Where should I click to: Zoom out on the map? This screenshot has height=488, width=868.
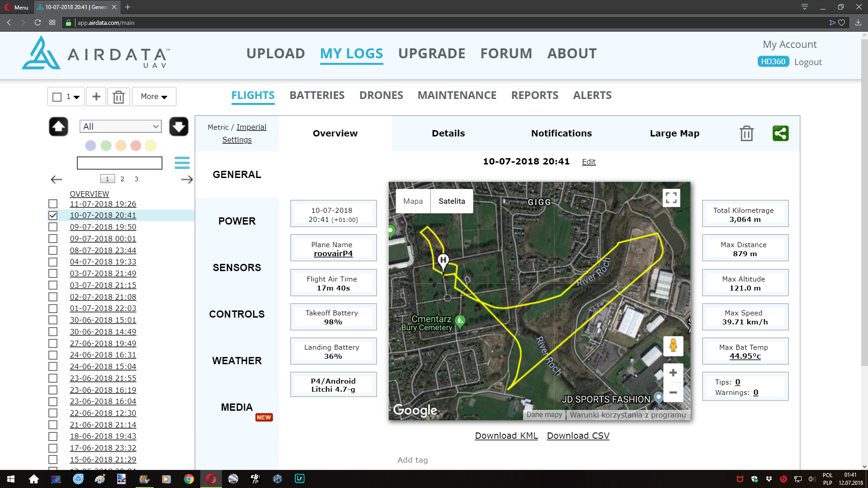point(673,392)
